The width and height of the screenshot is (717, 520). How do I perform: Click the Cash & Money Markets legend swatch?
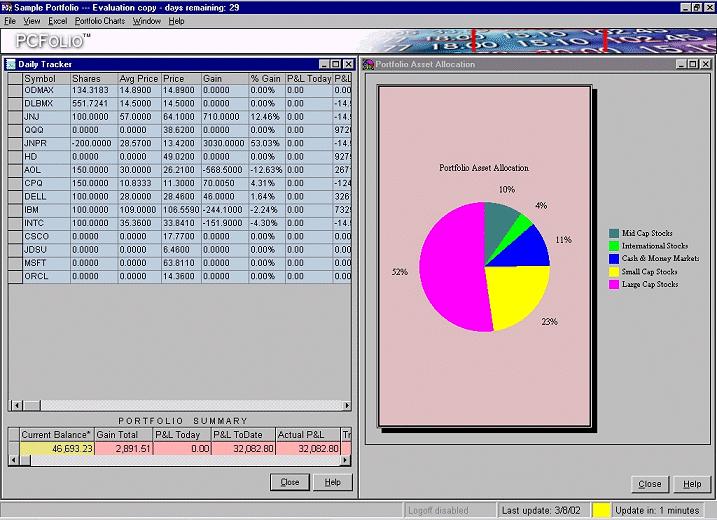[x=614, y=259]
